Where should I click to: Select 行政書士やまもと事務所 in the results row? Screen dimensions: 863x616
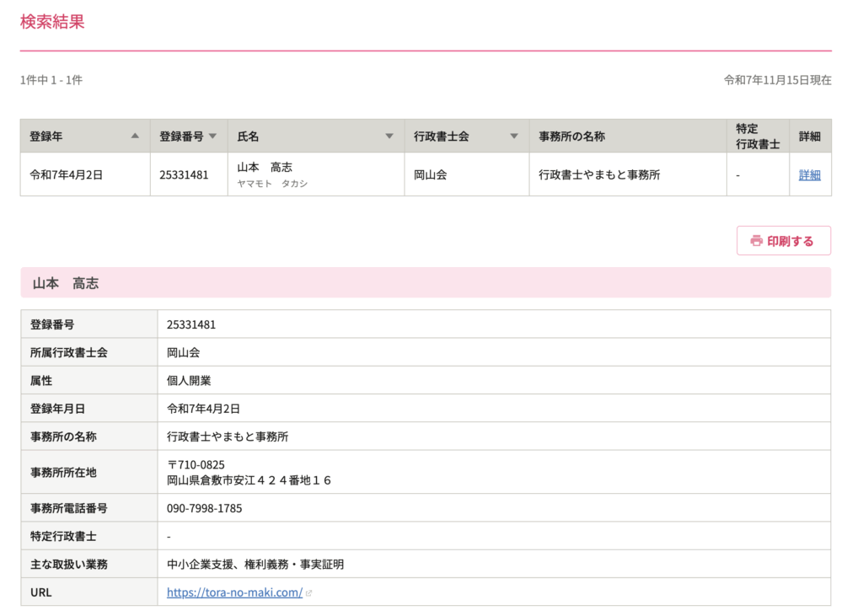click(x=598, y=175)
